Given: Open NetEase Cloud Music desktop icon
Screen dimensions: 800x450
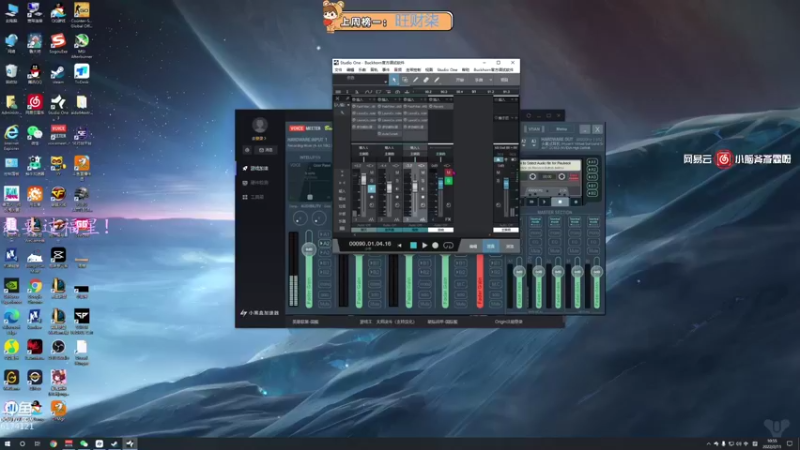Looking at the screenshot, I should (x=35, y=105).
